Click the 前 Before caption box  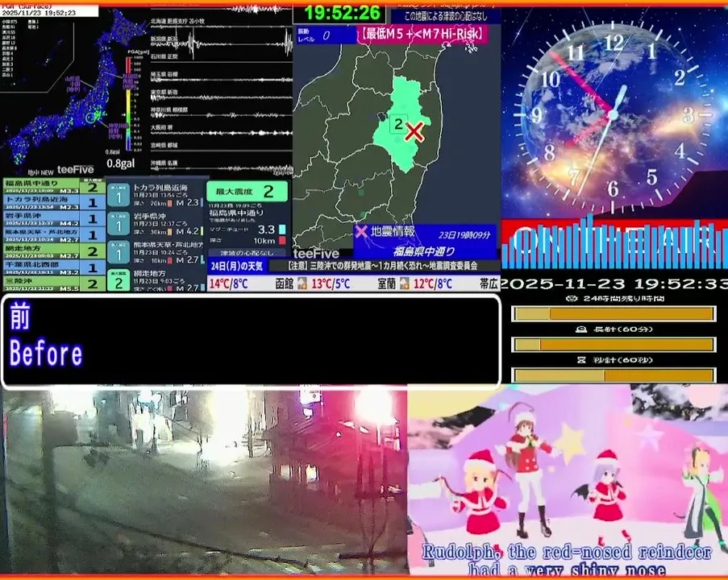click(x=251, y=341)
